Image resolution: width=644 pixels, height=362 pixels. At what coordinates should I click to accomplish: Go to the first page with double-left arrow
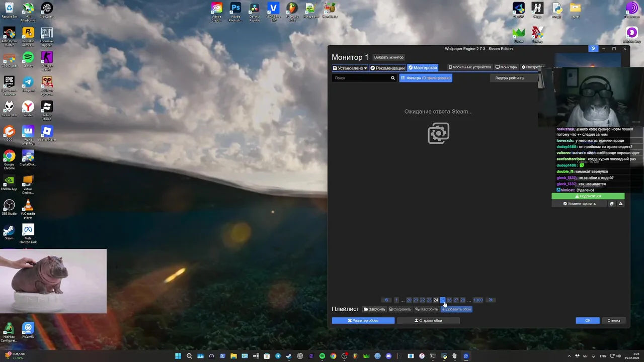tap(386, 300)
